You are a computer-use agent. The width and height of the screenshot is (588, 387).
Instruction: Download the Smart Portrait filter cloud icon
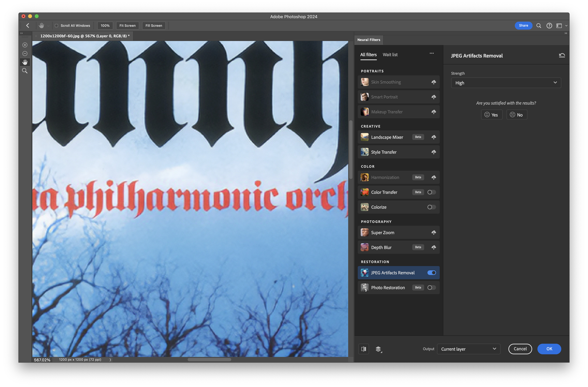click(434, 97)
